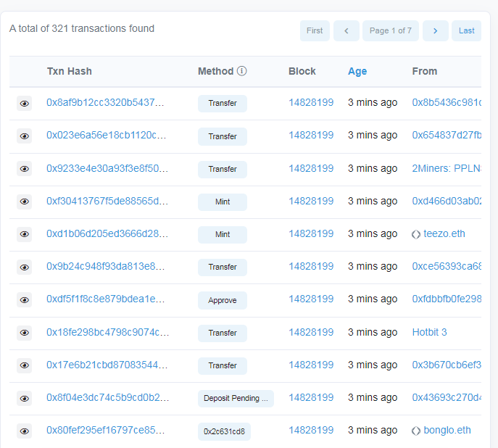Open block 14828199 in the 0x8af9b12cc row
Screen dimensions: 498x448
311,102
